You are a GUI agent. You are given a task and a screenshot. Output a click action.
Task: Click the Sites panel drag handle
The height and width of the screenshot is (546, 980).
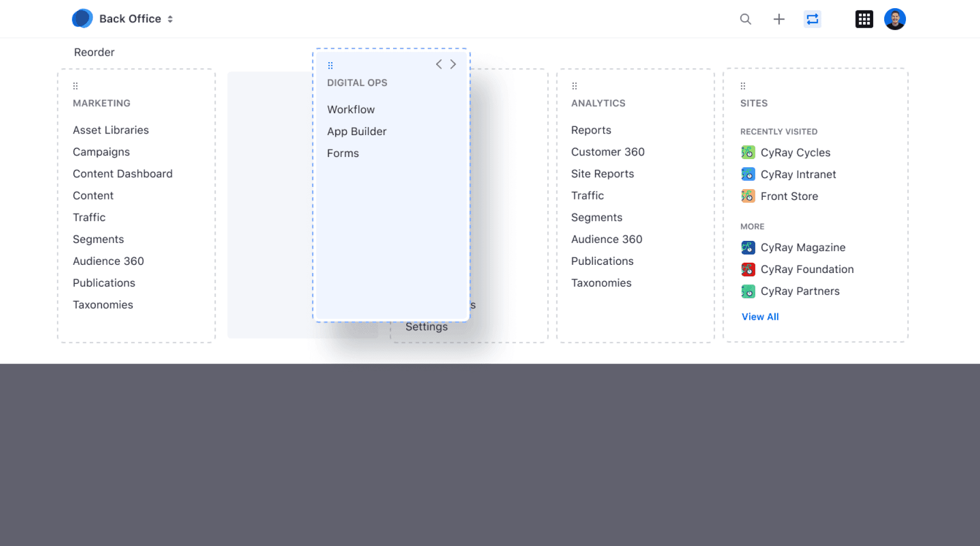(x=743, y=86)
